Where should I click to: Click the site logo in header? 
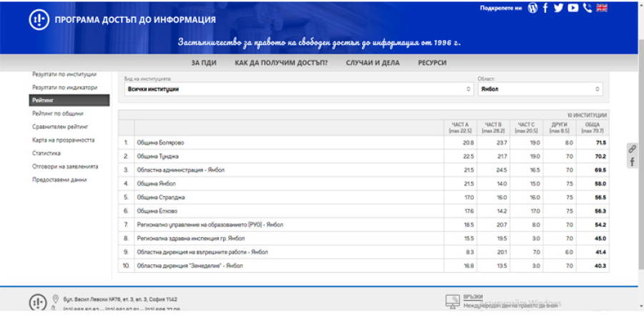[38, 19]
